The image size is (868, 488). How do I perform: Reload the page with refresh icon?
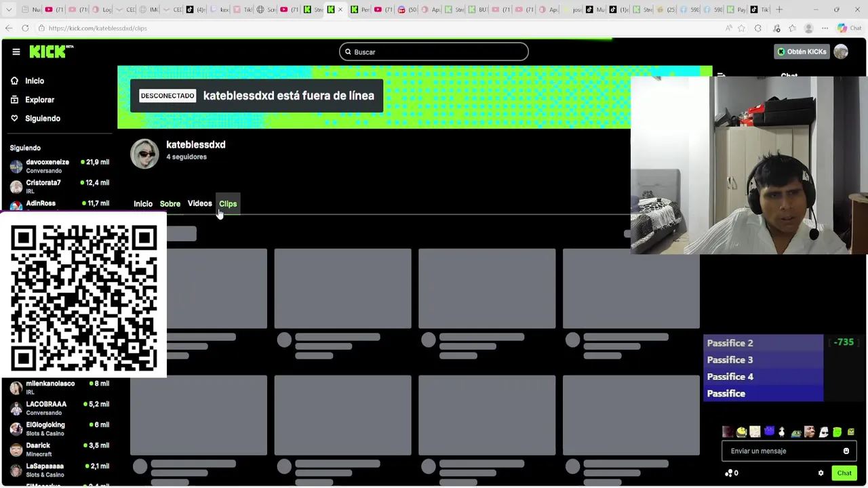click(25, 28)
